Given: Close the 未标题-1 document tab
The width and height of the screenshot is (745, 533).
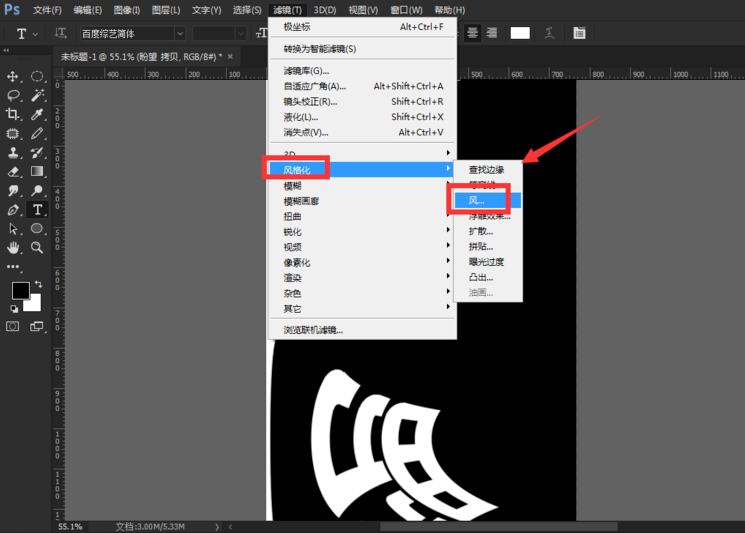Looking at the screenshot, I should [x=230, y=57].
